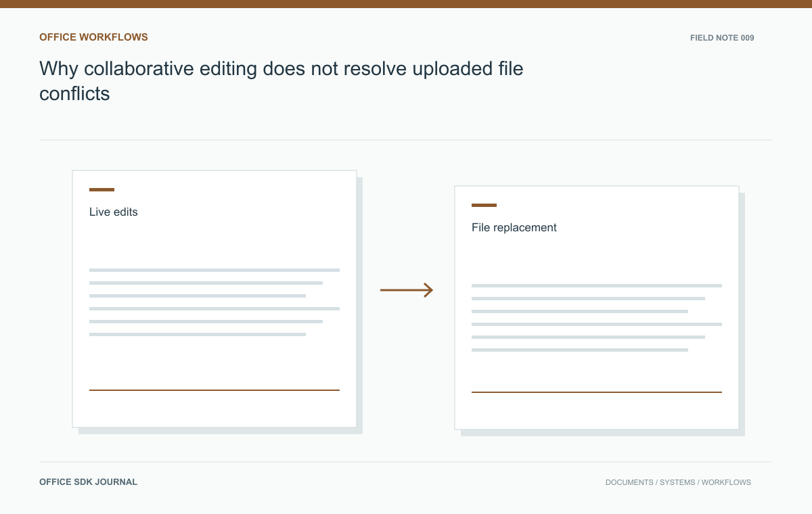Open the OFFICE WORKFLOWS category label

pos(93,37)
